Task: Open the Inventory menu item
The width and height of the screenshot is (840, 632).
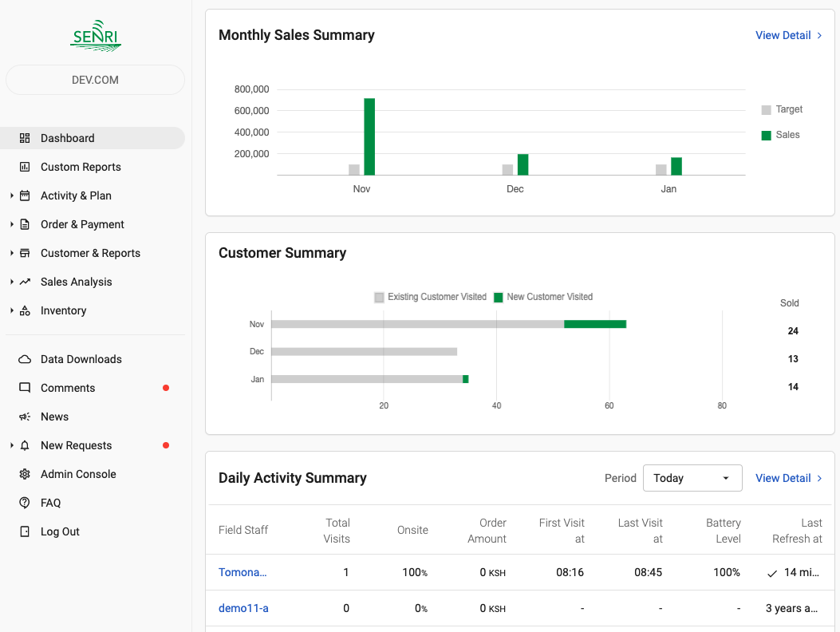Action: tap(63, 310)
